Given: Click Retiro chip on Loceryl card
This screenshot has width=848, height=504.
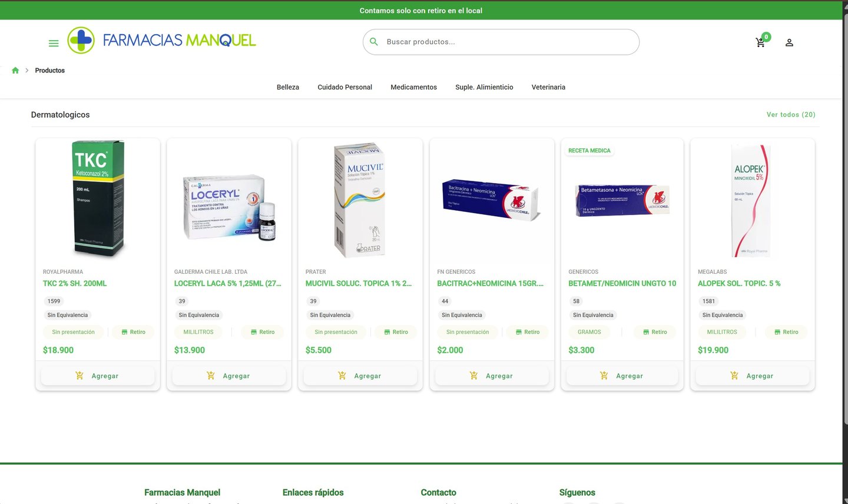Looking at the screenshot, I should pyautogui.click(x=263, y=332).
